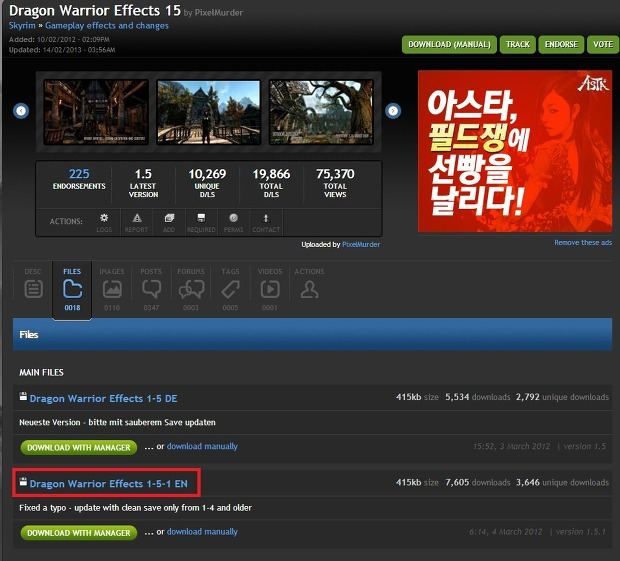Click the 225 endorsements count
Screen dimensions: 620x561
(79, 174)
